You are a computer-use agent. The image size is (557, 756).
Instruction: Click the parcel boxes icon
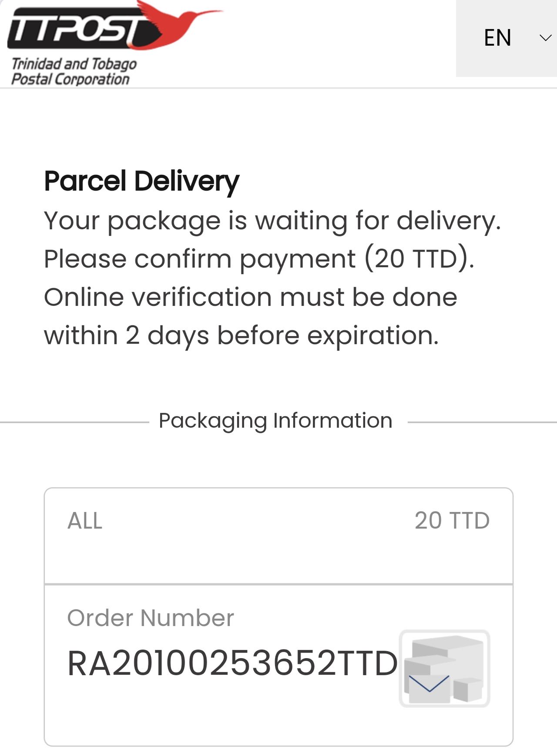click(x=444, y=668)
